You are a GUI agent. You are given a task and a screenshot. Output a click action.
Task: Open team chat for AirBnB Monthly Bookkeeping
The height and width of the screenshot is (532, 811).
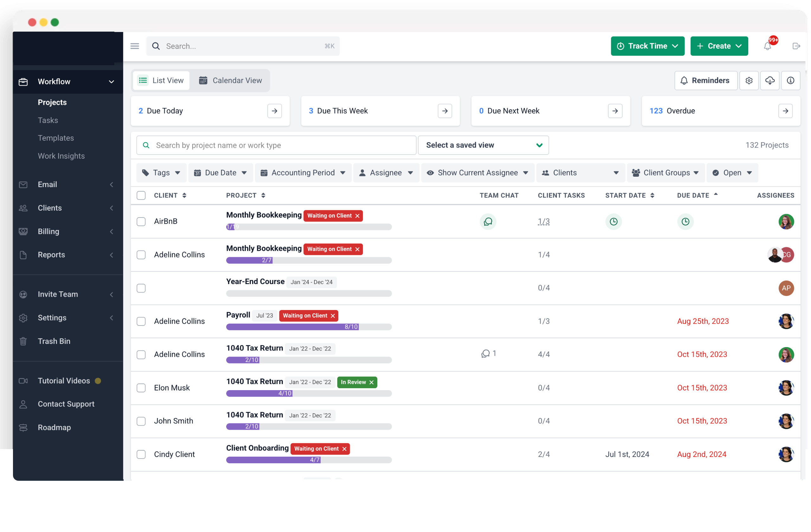coord(488,221)
